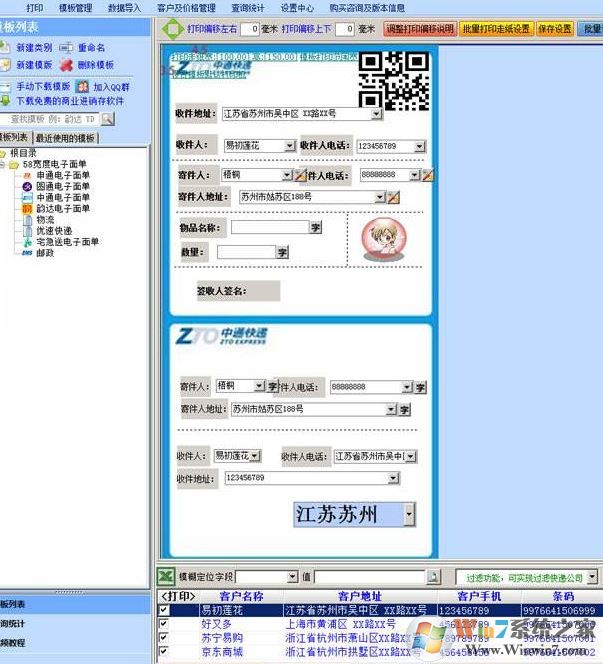Click the 客户地址 column header
Viewport: 603px width, 664px height.
tap(360, 596)
